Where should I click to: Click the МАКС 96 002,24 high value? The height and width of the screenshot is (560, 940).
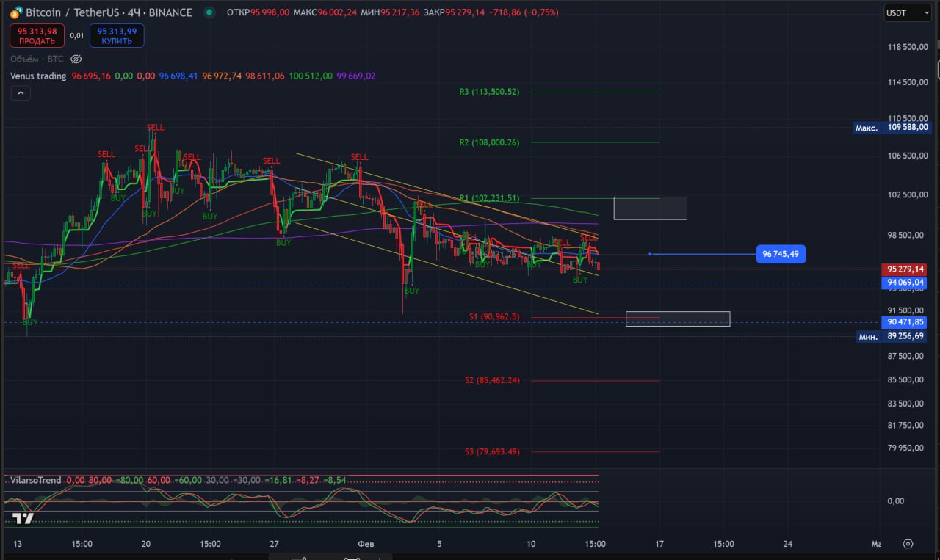325,12
